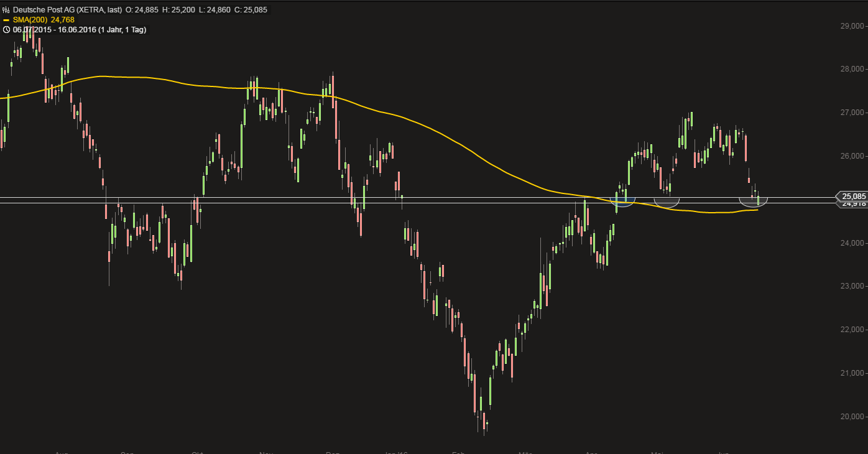Click the "20,000" price axis label
The height and width of the screenshot is (454, 868).
coord(852,417)
